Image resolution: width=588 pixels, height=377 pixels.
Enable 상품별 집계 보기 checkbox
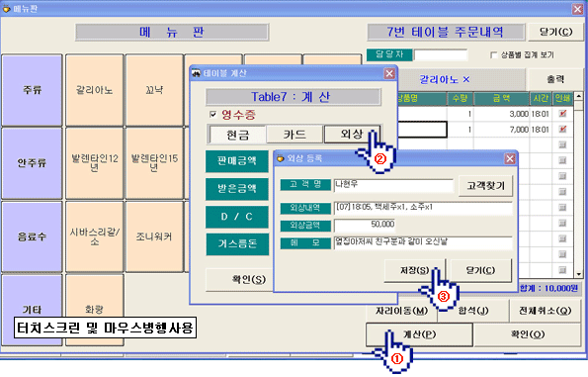coord(493,54)
